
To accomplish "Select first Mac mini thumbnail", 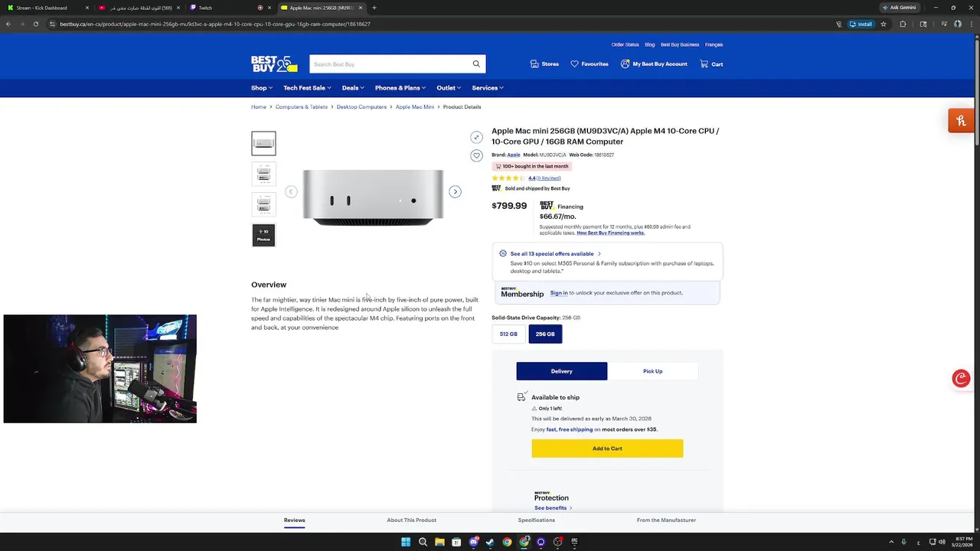I will [x=263, y=143].
